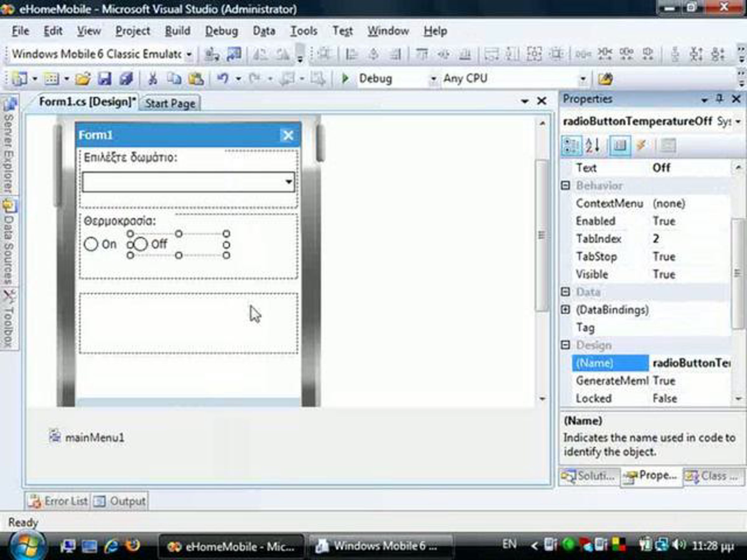Click the Cut scissors icon
This screenshot has width=747, height=560.
click(153, 79)
